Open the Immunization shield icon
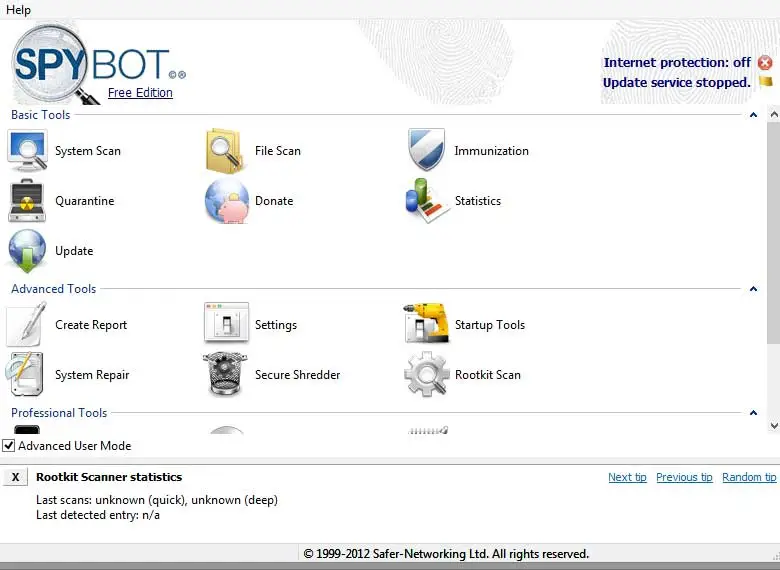The image size is (780, 570). [x=426, y=150]
